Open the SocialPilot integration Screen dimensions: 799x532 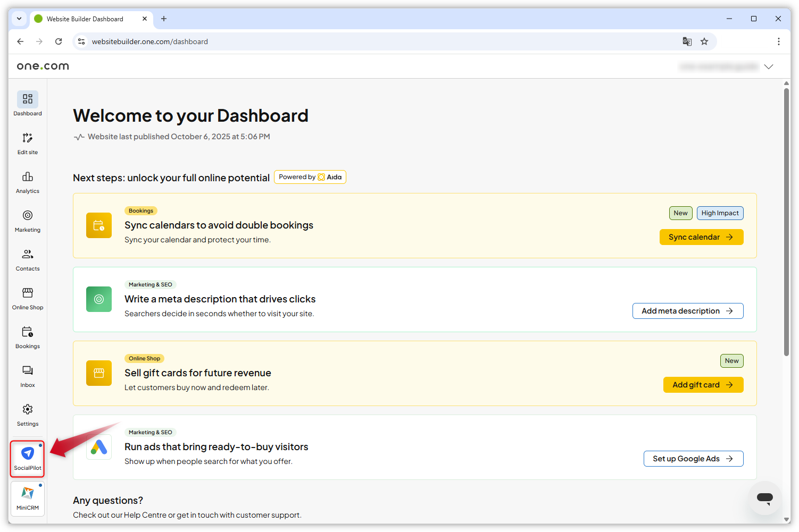pos(27,458)
